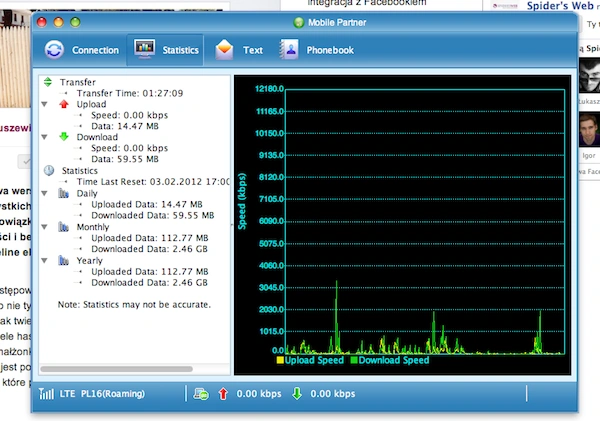Select the Monthly tree label
The height and width of the screenshot is (421, 600).
click(93, 227)
